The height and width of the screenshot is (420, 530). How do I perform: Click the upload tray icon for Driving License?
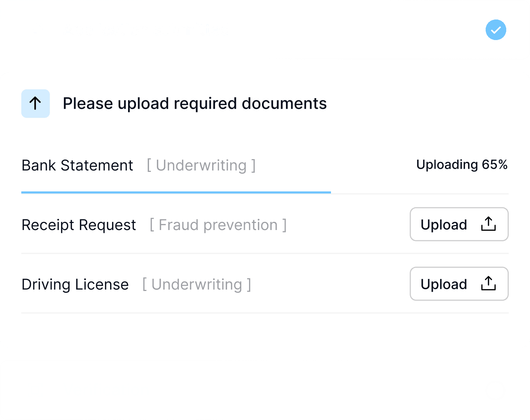[488, 284]
